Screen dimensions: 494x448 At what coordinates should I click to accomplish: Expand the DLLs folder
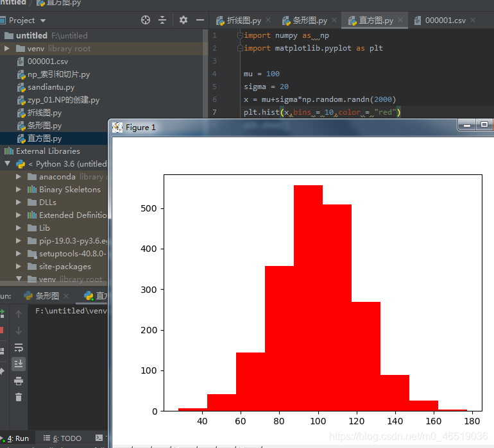point(18,202)
